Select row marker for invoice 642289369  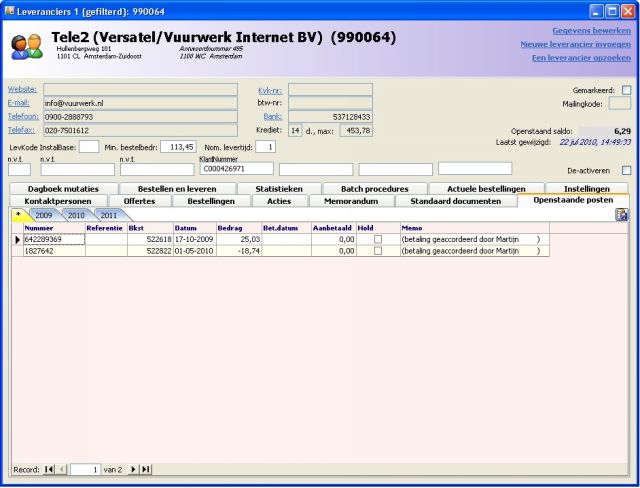(x=17, y=240)
